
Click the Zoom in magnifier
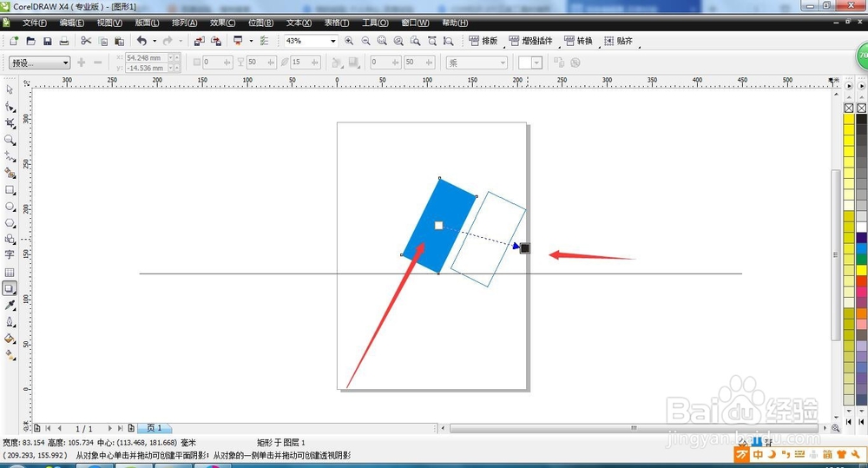[349, 41]
